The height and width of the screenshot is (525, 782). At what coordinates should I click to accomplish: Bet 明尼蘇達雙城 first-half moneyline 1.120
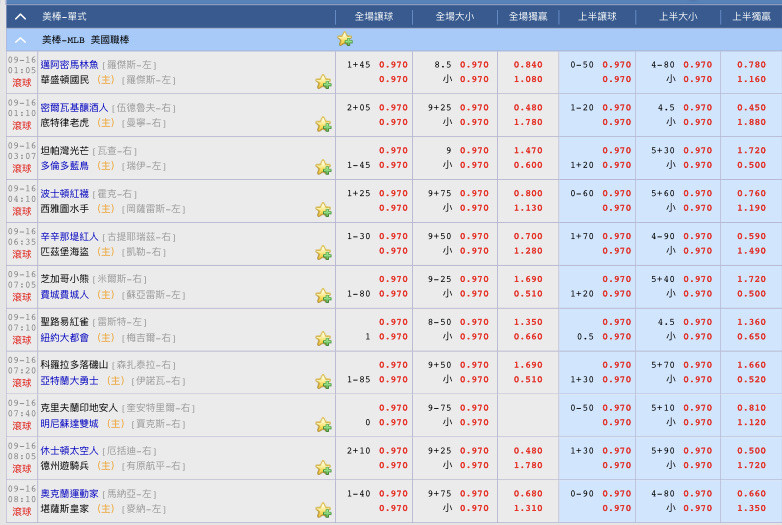click(x=751, y=422)
